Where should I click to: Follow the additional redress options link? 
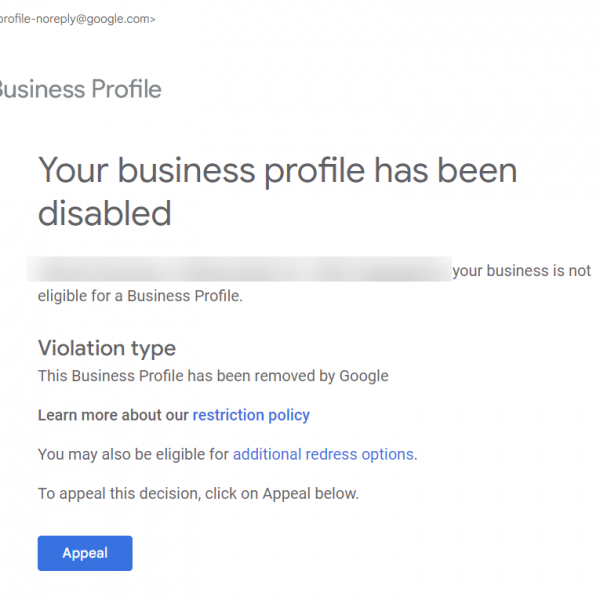[x=323, y=454]
